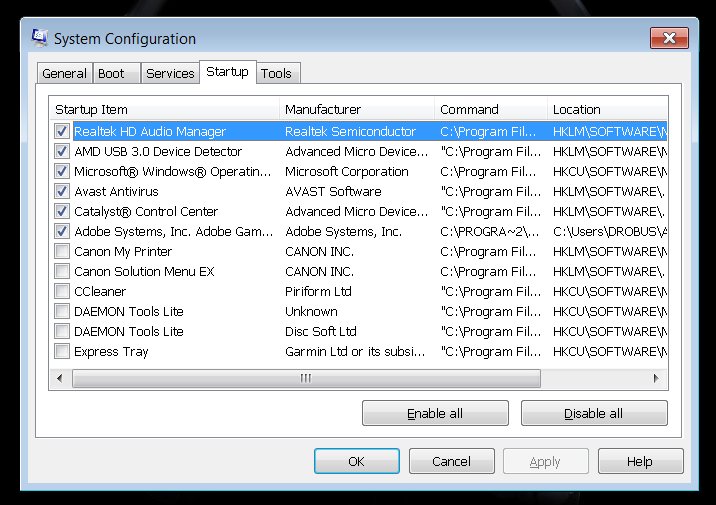This screenshot has width=716, height=505.
Task: Click Microsoft Corporation manufacturer cell
Action: (x=347, y=171)
